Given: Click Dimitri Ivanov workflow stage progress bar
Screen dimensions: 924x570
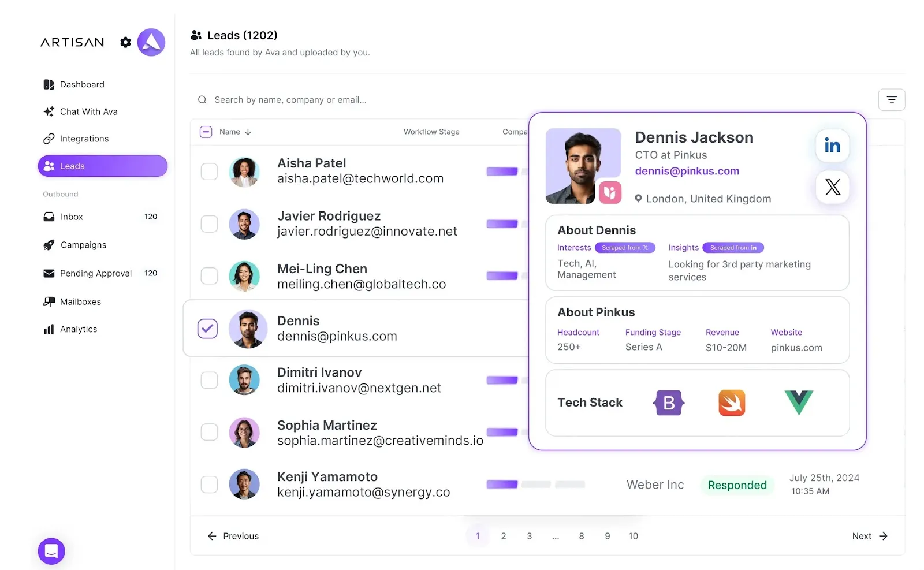Looking at the screenshot, I should click(507, 380).
